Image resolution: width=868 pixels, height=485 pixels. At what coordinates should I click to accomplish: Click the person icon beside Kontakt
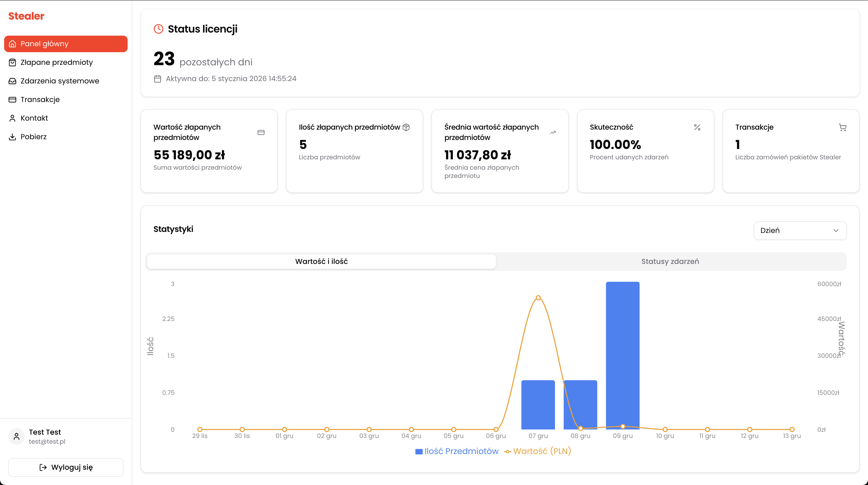(12, 118)
